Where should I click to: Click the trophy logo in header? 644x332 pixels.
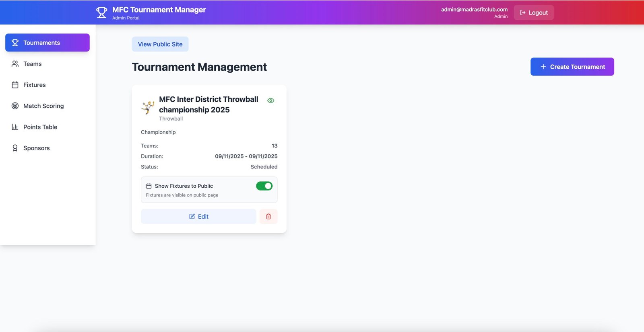pos(101,12)
